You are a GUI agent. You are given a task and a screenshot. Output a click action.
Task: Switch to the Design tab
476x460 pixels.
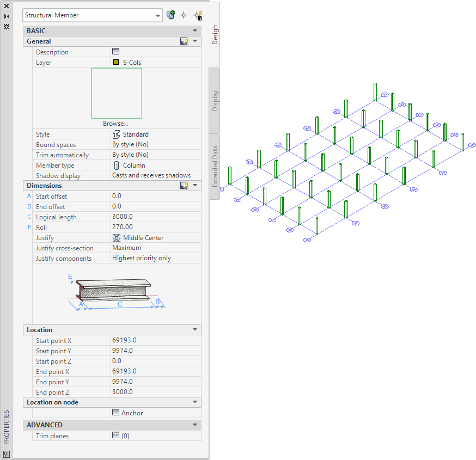tap(215, 35)
